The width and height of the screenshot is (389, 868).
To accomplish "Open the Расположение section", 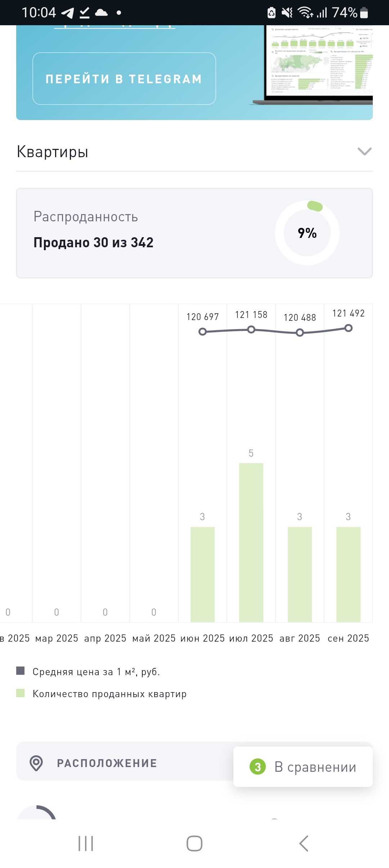I will 107,763.
